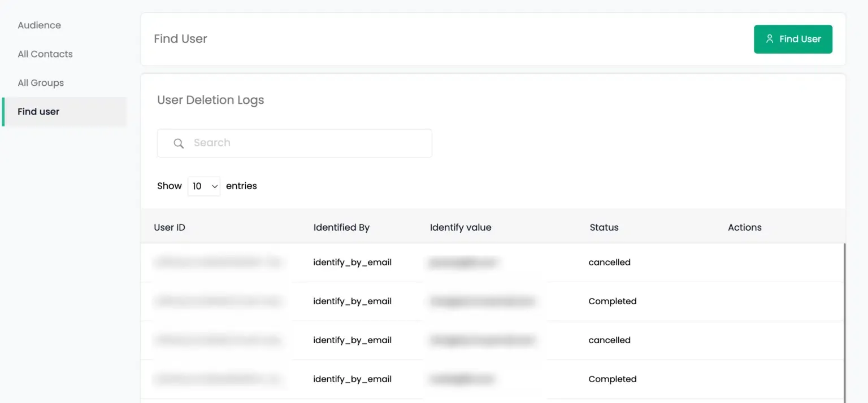This screenshot has width=868, height=403.
Task: Open the show 10 entries dropdown
Action: (203, 186)
